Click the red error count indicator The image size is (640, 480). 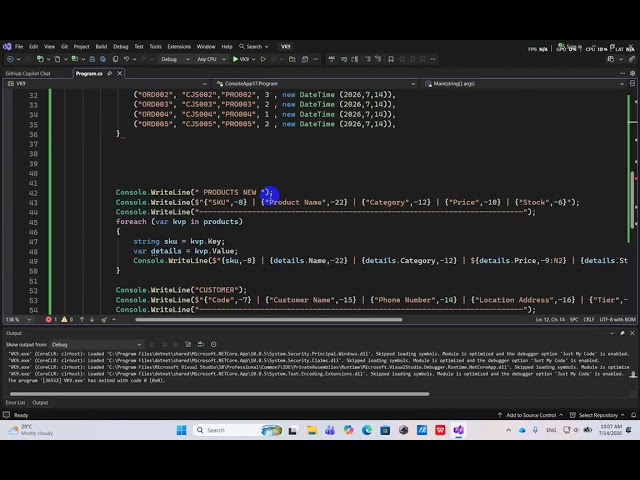point(51,320)
